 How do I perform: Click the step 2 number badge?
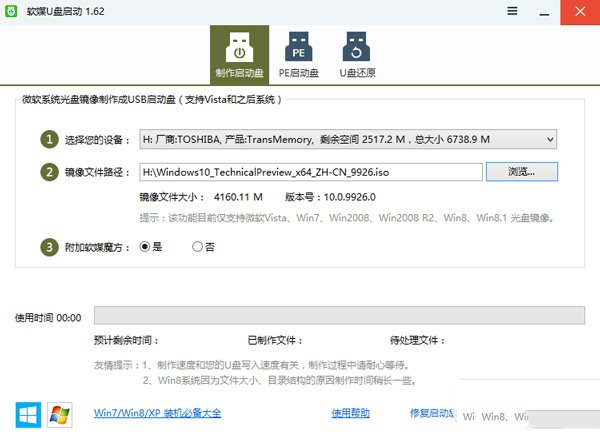pyautogui.click(x=49, y=172)
